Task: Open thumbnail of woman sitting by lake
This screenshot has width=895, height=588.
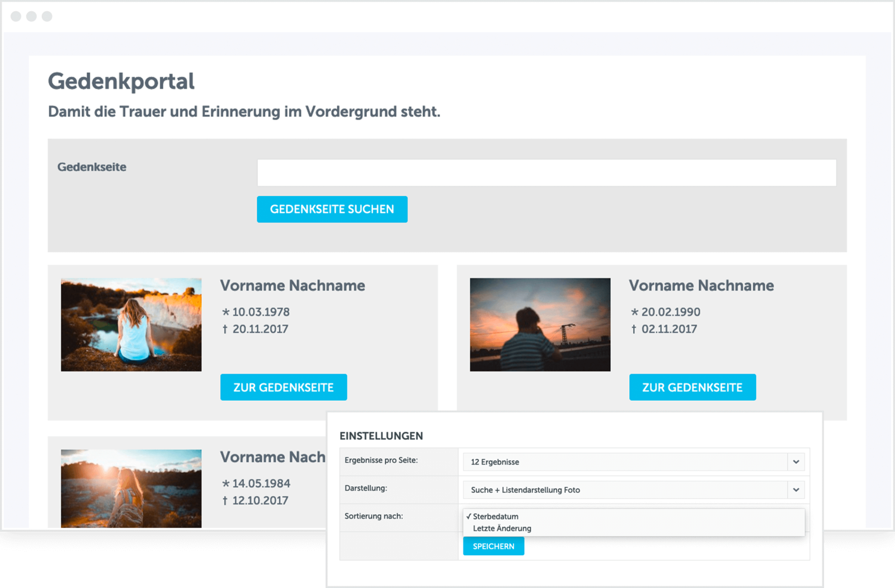Action: [x=131, y=324]
